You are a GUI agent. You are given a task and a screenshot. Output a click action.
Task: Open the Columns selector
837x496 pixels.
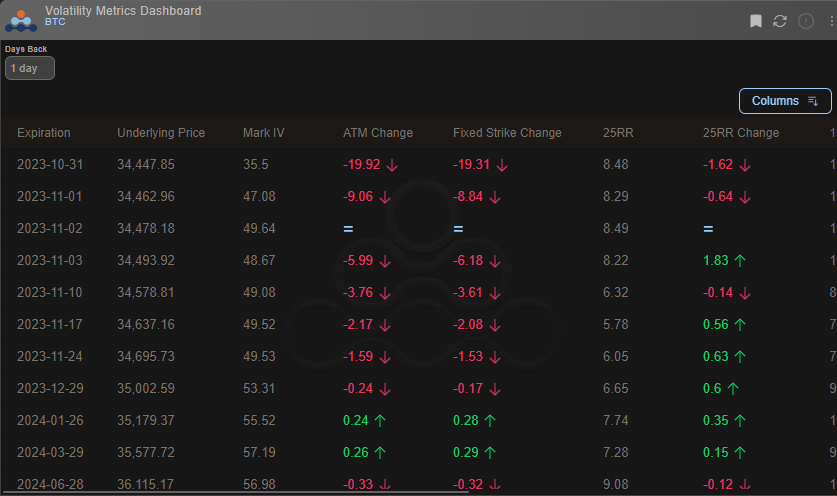point(785,101)
